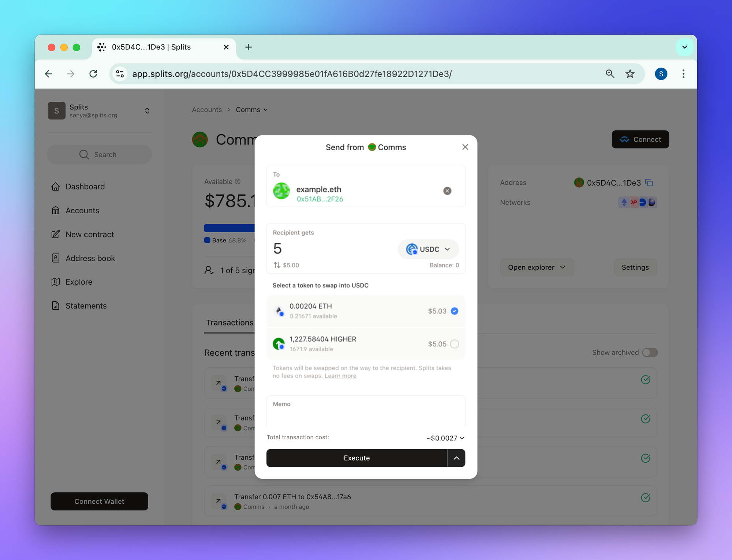The height and width of the screenshot is (560, 732).
Task: Close the Send from Comms dialog
Action: coord(465,147)
